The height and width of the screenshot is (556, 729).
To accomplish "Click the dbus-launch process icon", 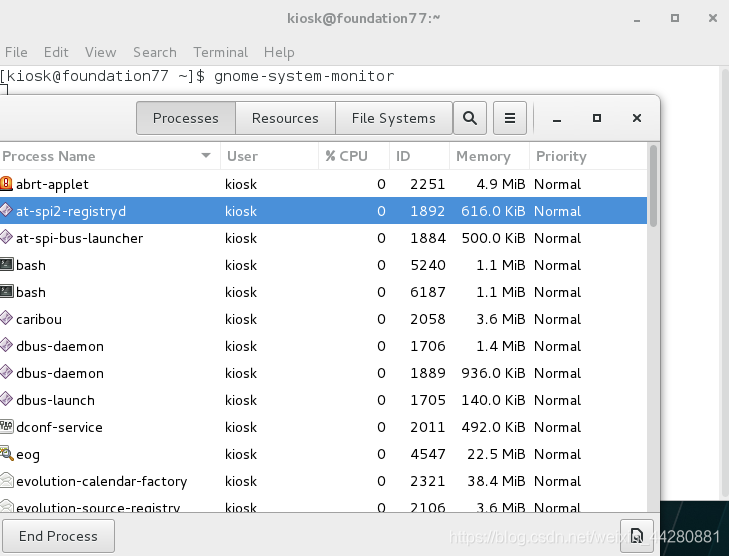I will [6, 399].
